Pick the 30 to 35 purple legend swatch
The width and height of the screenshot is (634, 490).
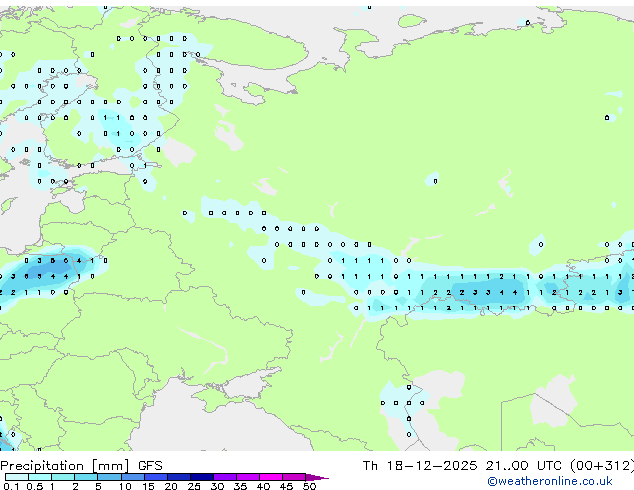pyautogui.click(x=225, y=477)
